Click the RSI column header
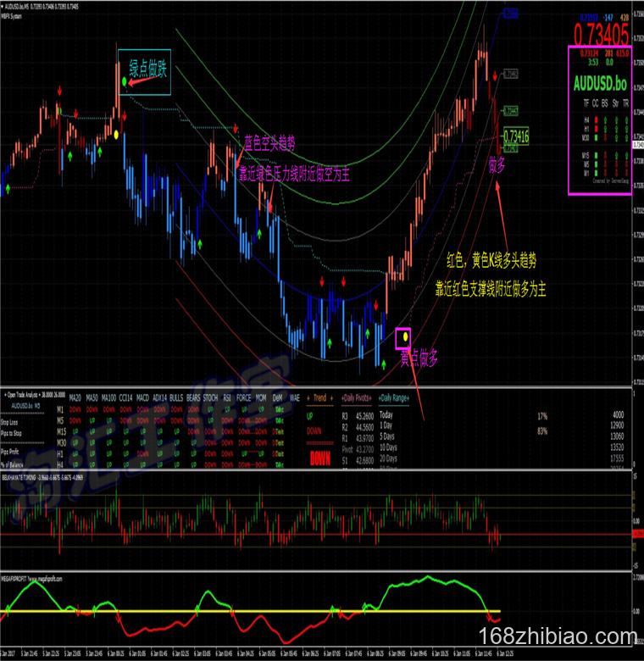Screen dimensions: 644x661 227,397
